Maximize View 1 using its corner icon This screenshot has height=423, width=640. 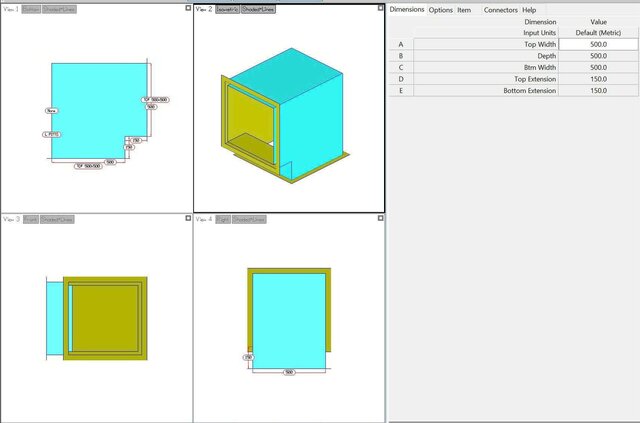[187, 8]
